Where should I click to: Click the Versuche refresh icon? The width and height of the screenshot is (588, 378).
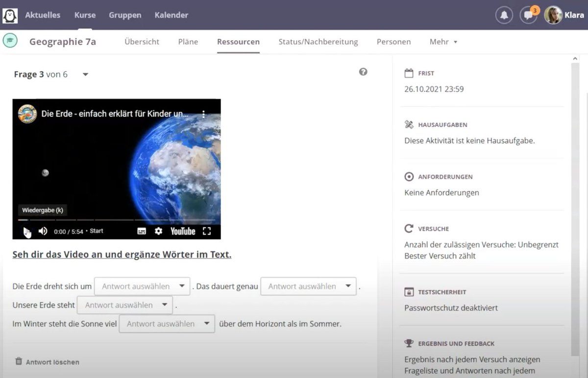(409, 229)
